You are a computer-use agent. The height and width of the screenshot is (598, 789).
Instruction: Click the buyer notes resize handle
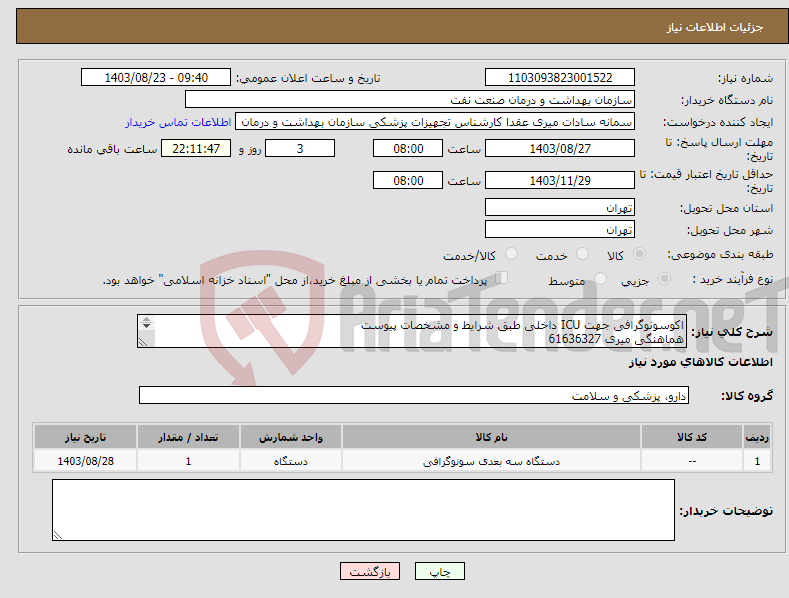57,535
